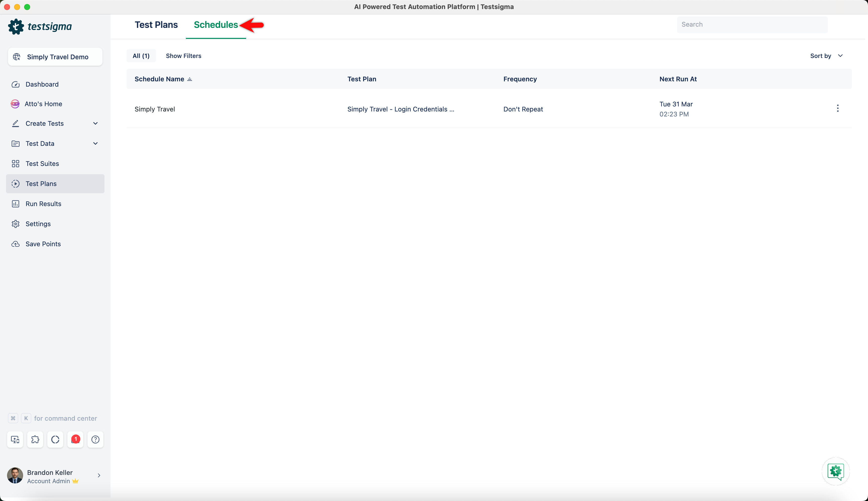Select the Schedules tab

tap(215, 25)
